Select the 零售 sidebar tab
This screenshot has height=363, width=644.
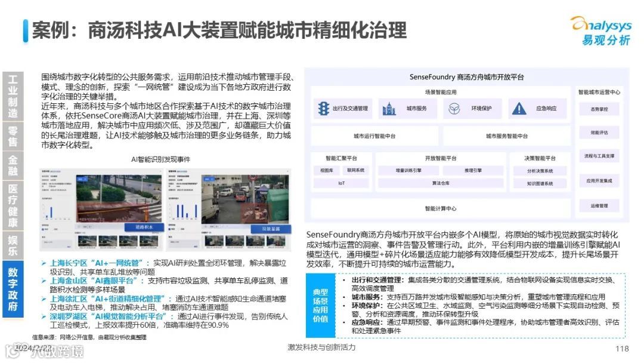pyautogui.click(x=13, y=137)
